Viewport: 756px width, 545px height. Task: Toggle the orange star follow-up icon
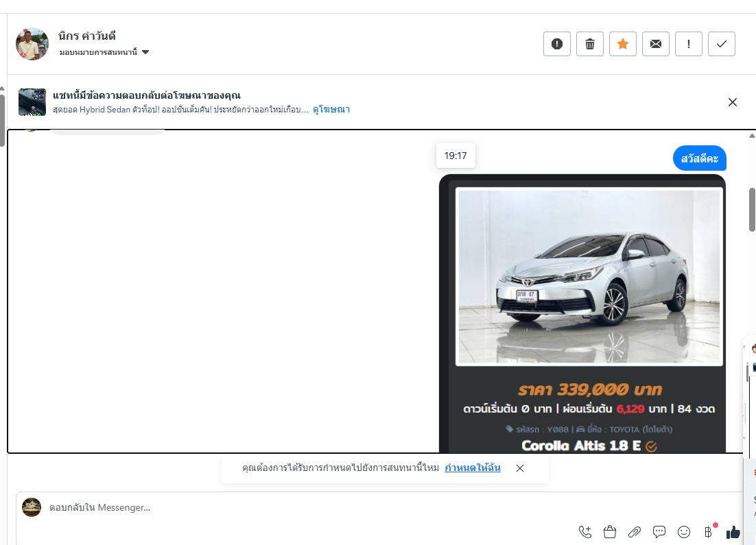(622, 44)
